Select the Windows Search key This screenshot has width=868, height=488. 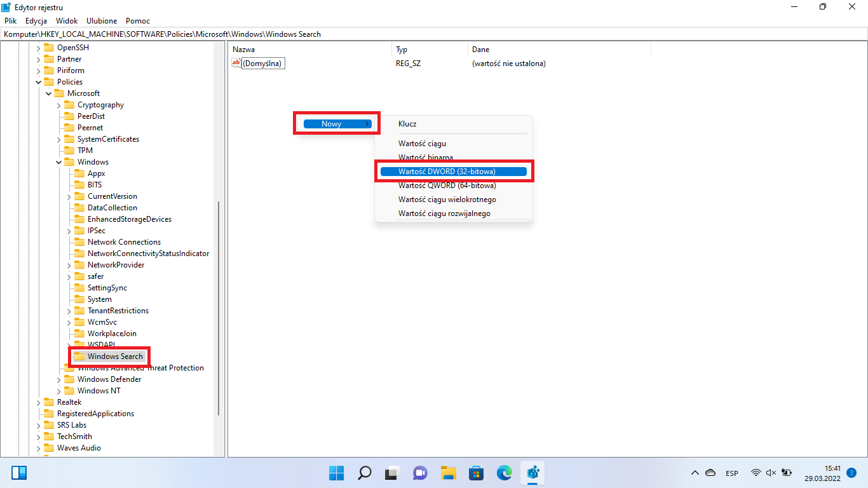tap(115, 356)
